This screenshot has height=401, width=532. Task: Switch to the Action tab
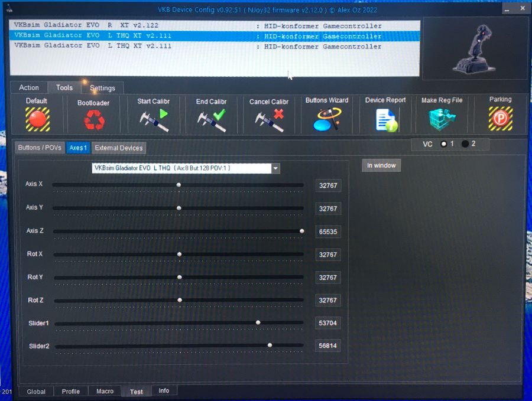coord(29,87)
